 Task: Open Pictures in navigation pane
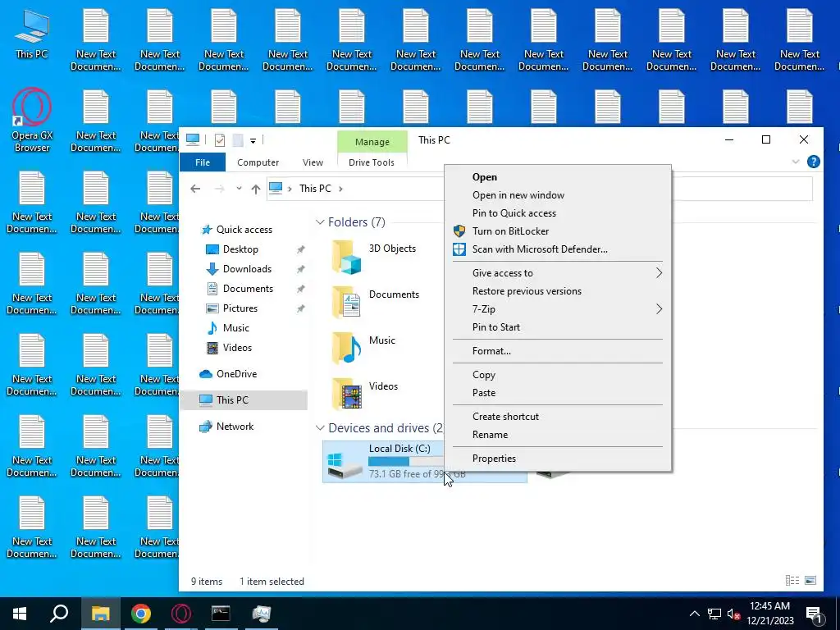[240, 308]
